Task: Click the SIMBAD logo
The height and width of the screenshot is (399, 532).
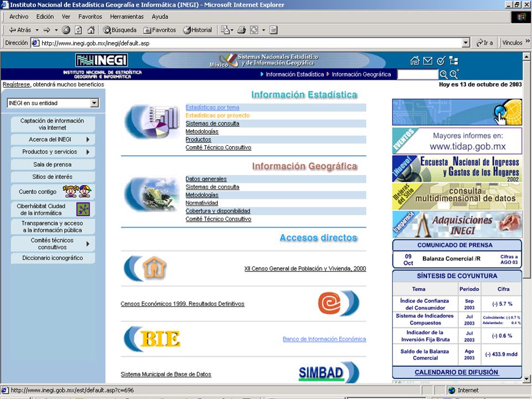Action: pos(321,373)
